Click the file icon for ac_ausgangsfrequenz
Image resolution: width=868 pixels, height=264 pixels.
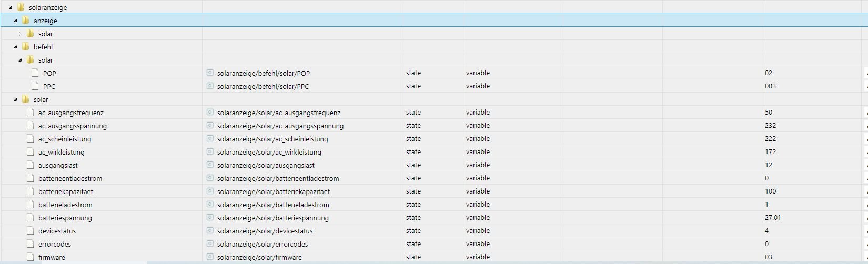pos(31,113)
